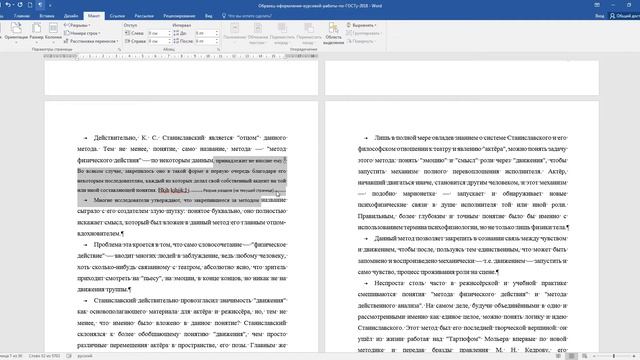
Task: Open the Рецензирование ribbon tab
Action: (179, 16)
